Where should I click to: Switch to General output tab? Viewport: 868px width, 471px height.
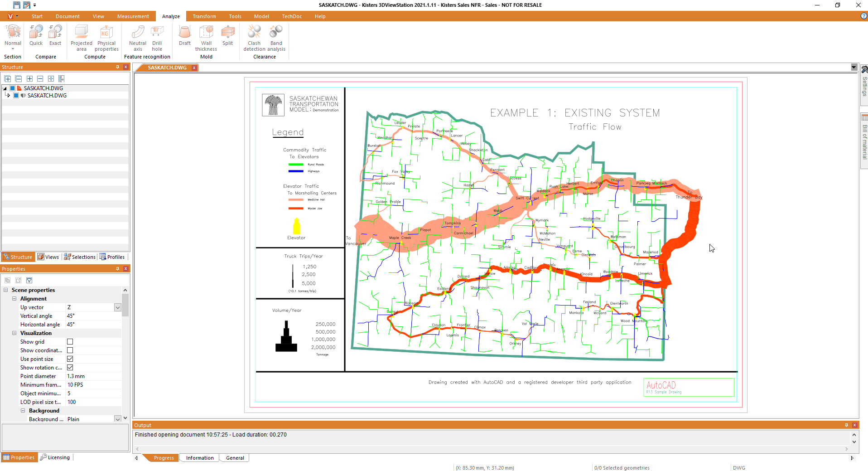click(x=235, y=458)
